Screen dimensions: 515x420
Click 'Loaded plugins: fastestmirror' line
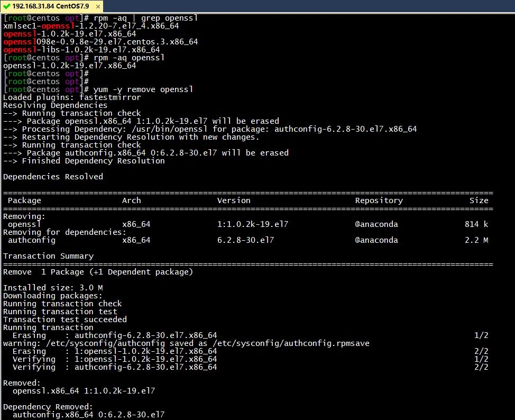pyautogui.click(x=72, y=97)
